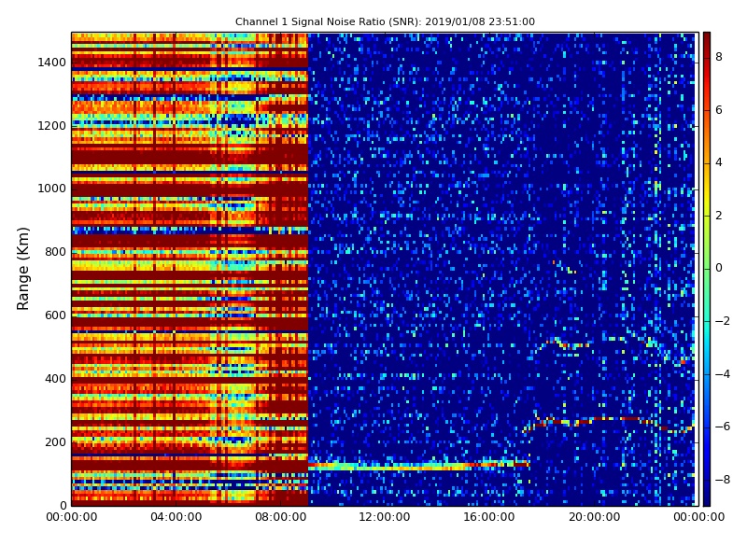Select x-axis tick label 08:00:00
Screen dimensions: 747x560
[281, 517]
